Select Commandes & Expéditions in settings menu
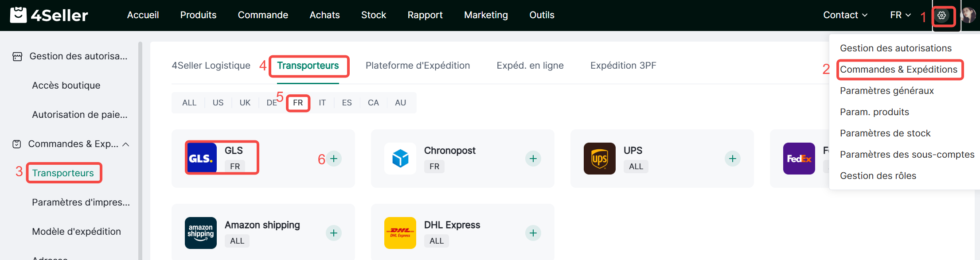 coord(898,70)
